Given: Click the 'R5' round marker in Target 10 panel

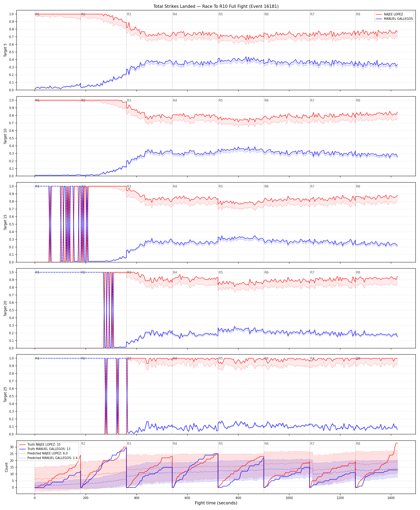Looking at the screenshot, I should [x=221, y=100].
